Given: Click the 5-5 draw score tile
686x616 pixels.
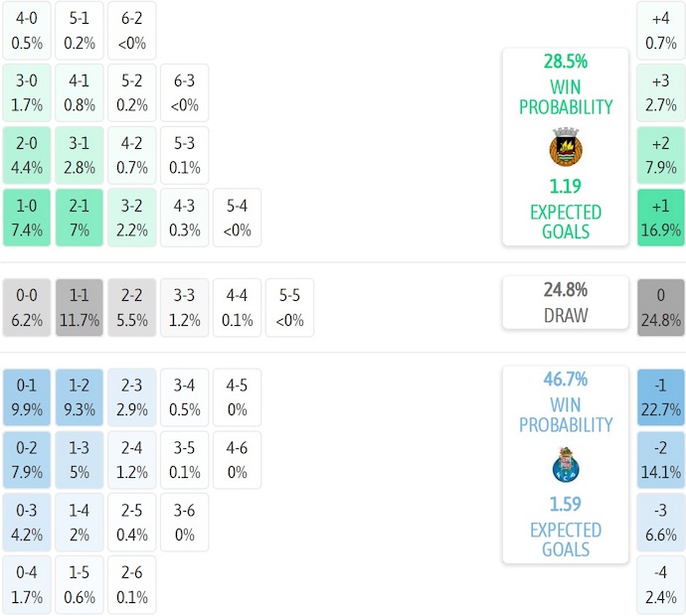Looking at the screenshot, I should pyautogui.click(x=289, y=308).
